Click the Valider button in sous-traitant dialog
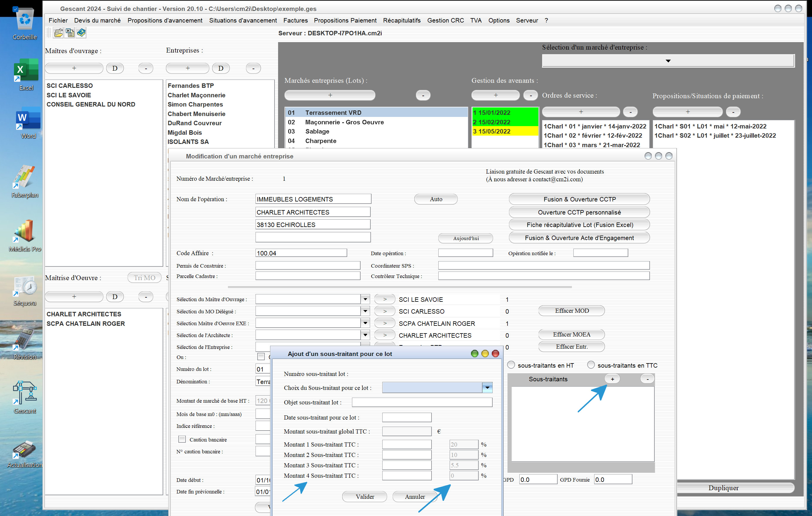 [x=365, y=497]
